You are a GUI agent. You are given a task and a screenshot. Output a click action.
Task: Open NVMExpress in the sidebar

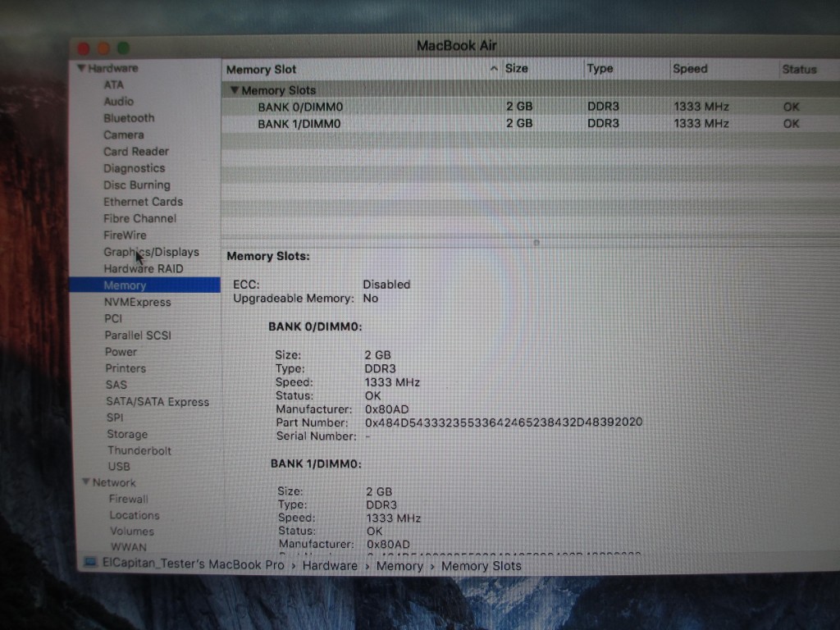(138, 302)
